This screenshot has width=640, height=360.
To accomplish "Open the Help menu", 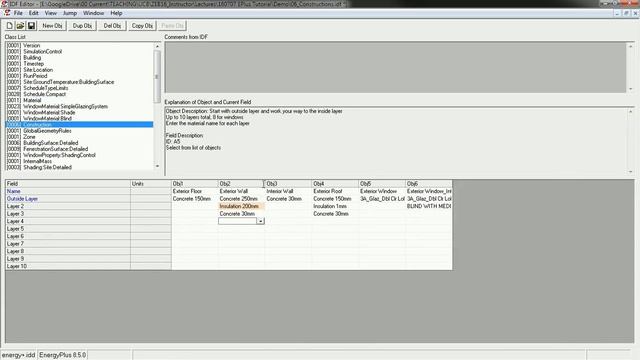I will pos(116,13).
